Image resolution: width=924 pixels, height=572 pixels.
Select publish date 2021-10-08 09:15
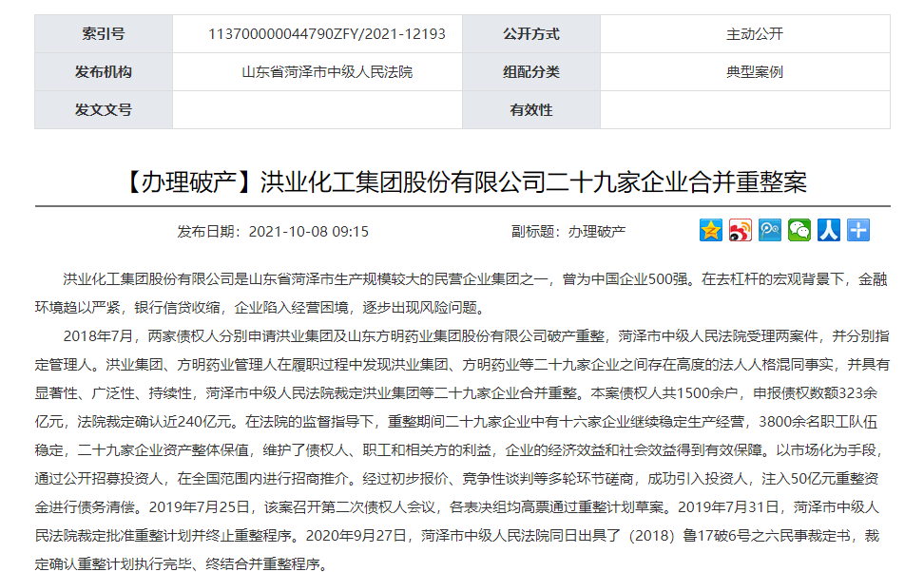click(x=273, y=232)
